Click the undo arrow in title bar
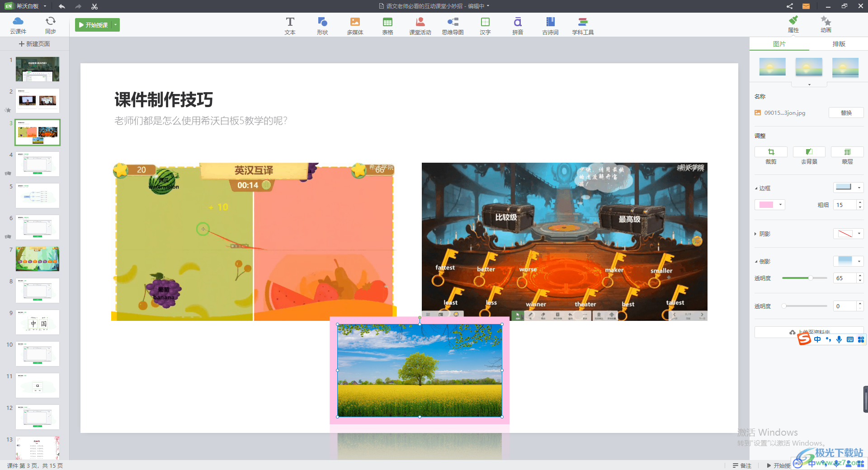Screen dimensions: 868x470 pyautogui.click(x=62, y=6)
